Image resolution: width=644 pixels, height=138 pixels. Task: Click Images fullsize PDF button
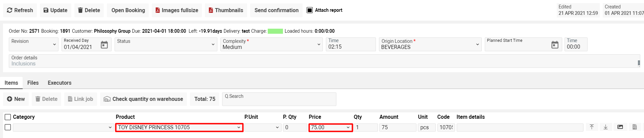click(x=177, y=10)
